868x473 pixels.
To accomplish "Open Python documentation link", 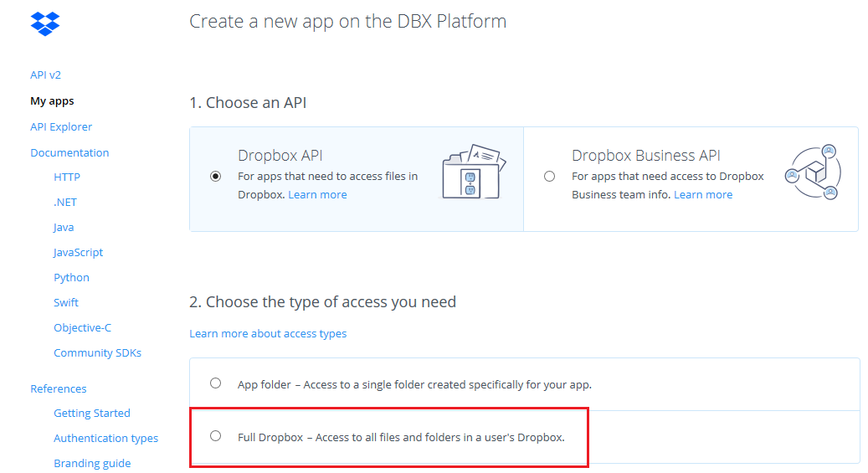I will (71, 277).
